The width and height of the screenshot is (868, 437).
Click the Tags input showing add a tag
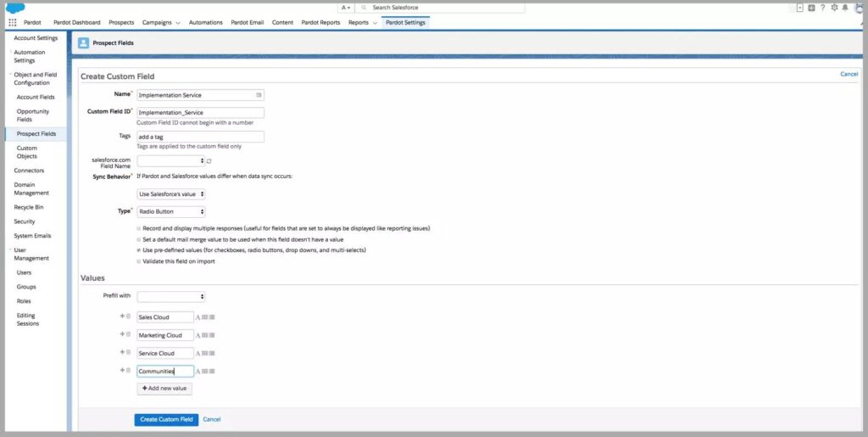[x=200, y=137]
